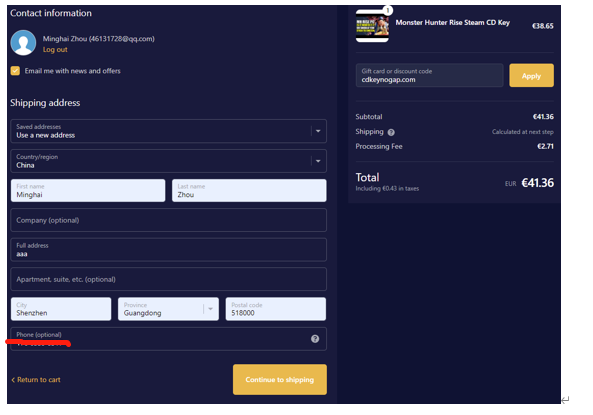This screenshot has height=415, width=593.
Task: Click the Calculated at next step text
Action: coord(523,132)
